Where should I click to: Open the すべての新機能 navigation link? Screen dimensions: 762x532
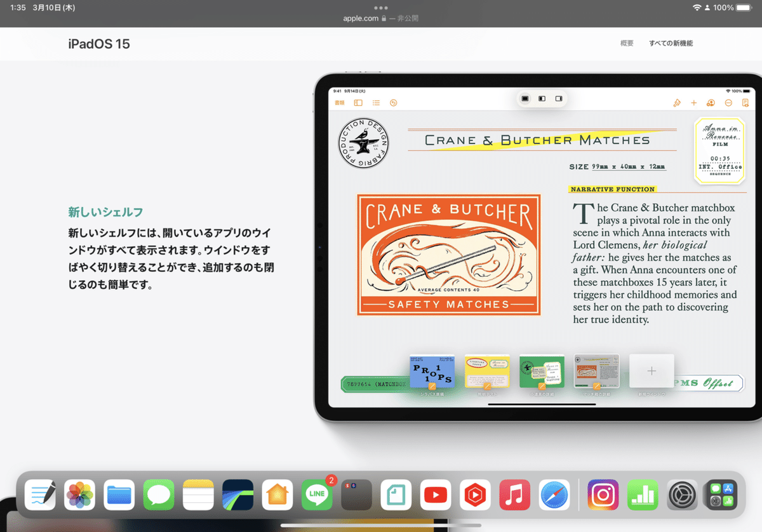[671, 43]
